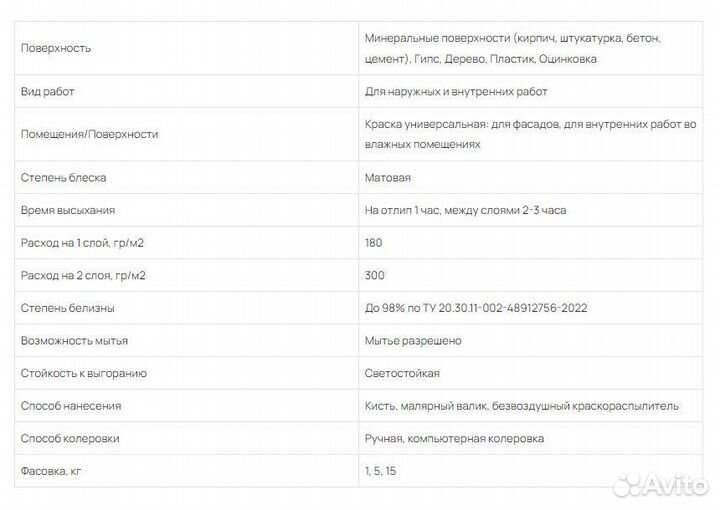Click the "Степень блеска" label
Screen dimensions: 720x510
coord(64,177)
